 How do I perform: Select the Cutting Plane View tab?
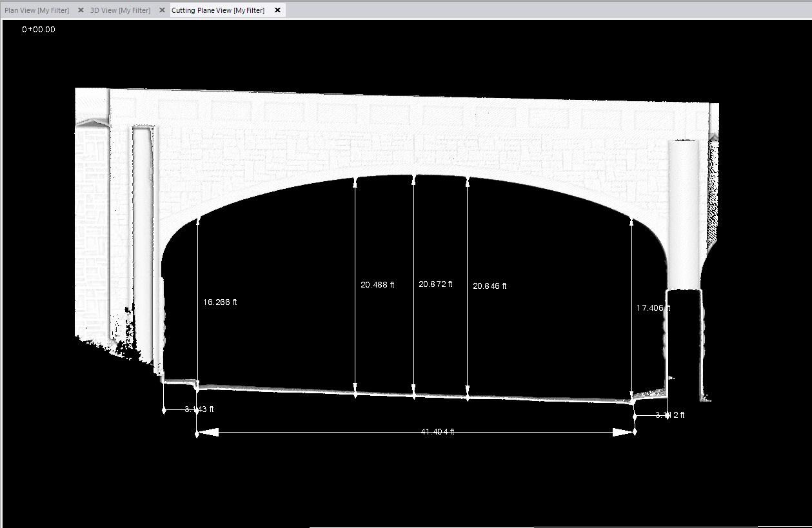218,10
